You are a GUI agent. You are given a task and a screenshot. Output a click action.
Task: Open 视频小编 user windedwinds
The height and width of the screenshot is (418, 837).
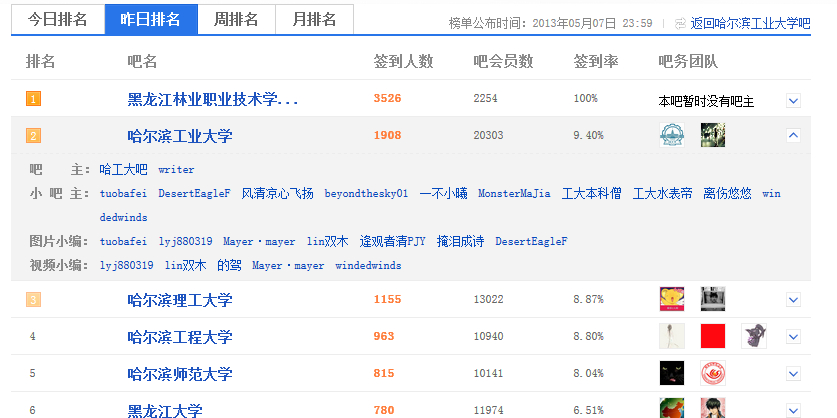click(368, 266)
